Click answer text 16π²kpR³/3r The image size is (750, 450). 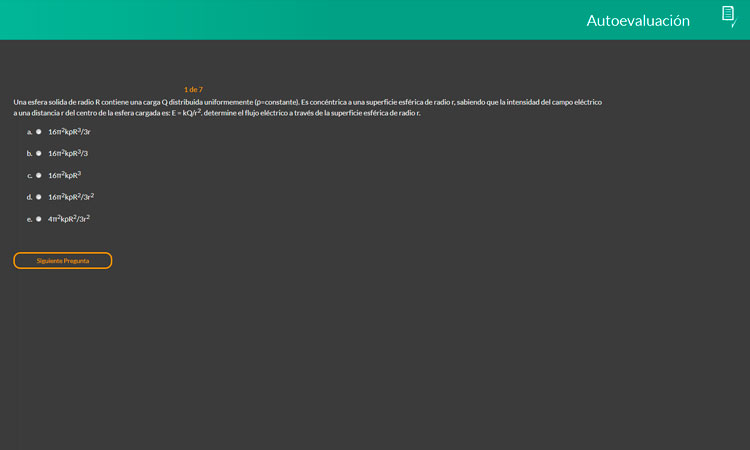tap(69, 132)
